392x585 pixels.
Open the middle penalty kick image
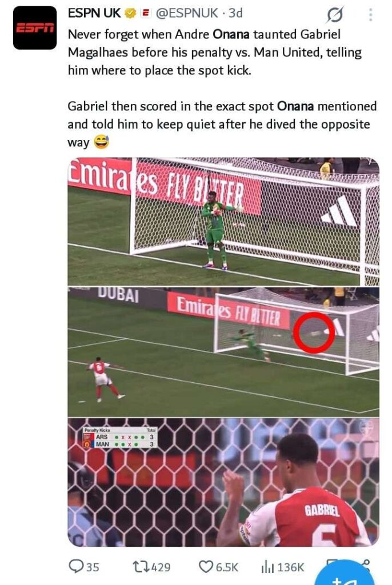(223, 351)
